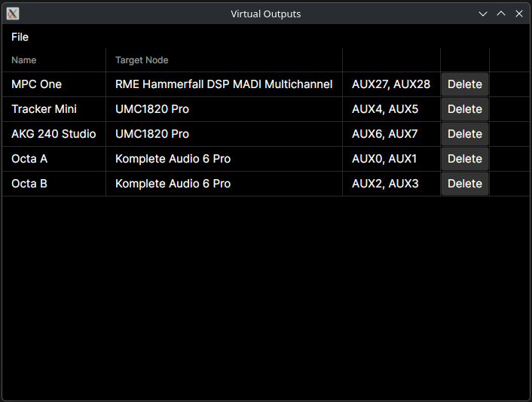Click the Name column header
Image resolution: width=532 pixels, height=402 pixels.
[54, 60]
